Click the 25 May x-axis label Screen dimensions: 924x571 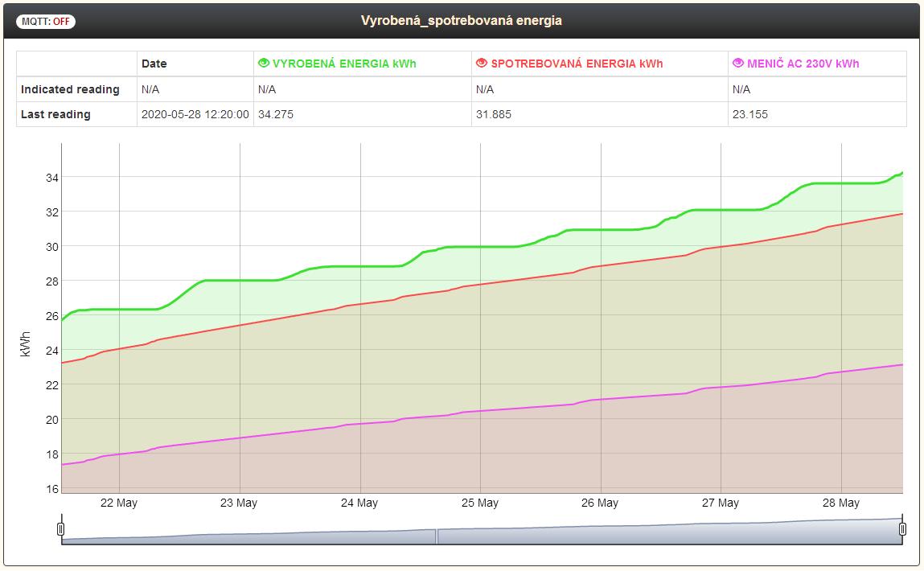click(479, 503)
